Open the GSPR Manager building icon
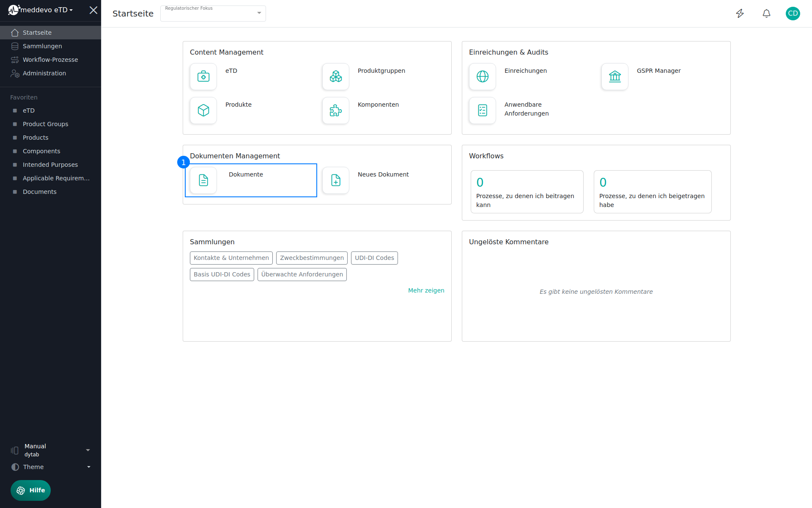Viewport: 812px width, 508px height. (x=615, y=77)
